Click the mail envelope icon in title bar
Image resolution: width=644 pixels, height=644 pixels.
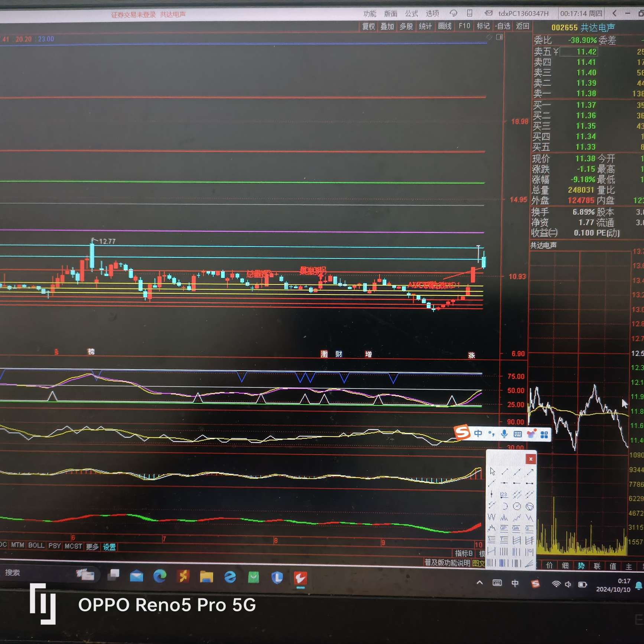pyautogui.click(x=489, y=13)
